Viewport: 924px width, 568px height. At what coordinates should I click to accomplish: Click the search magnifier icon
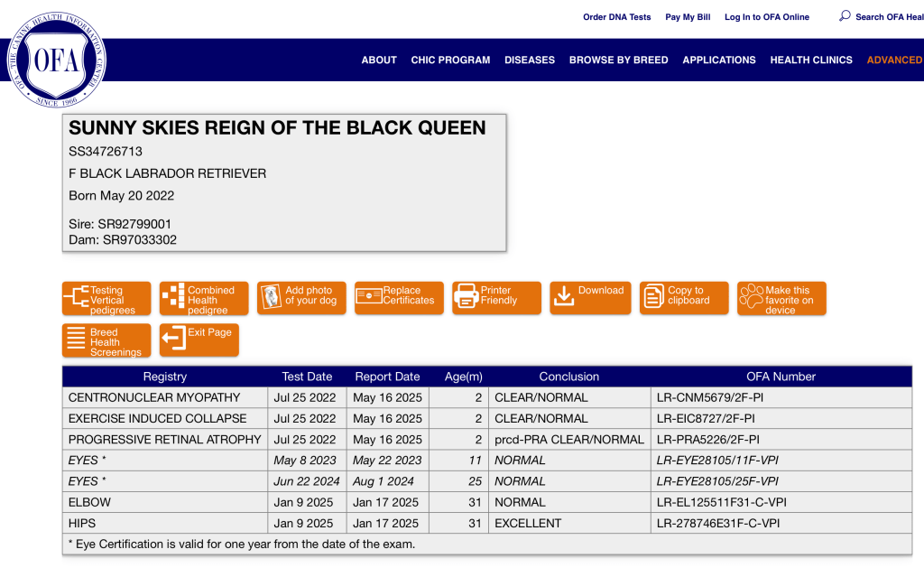[x=845, y=16]
